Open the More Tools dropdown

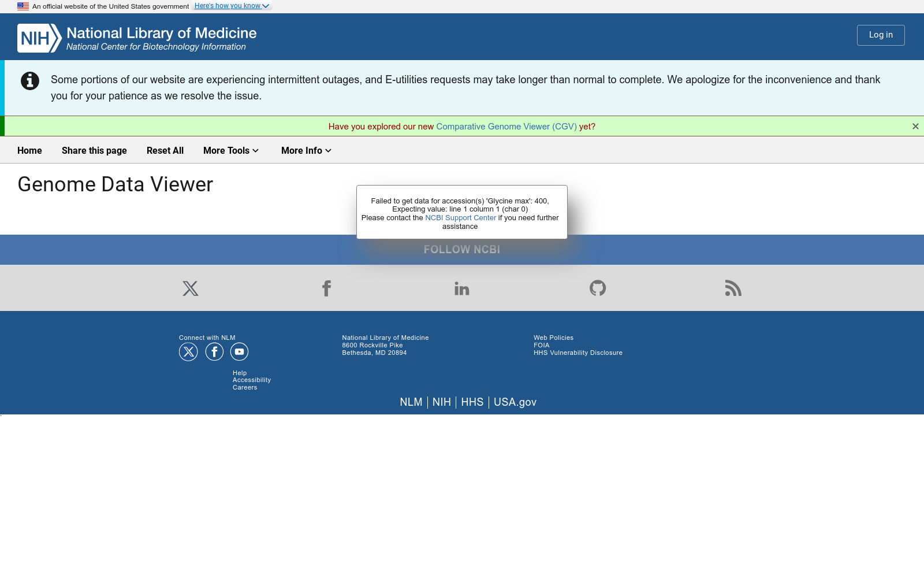231,150
